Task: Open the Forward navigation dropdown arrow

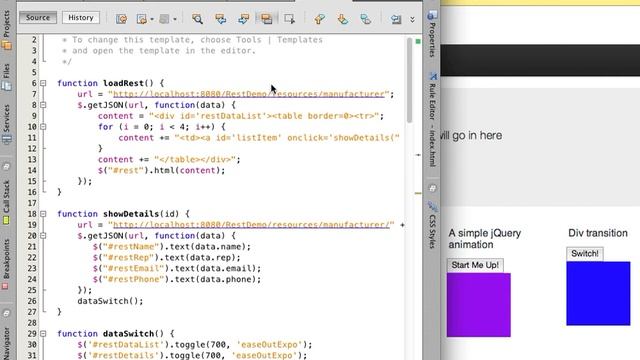Action: [175, 19]
